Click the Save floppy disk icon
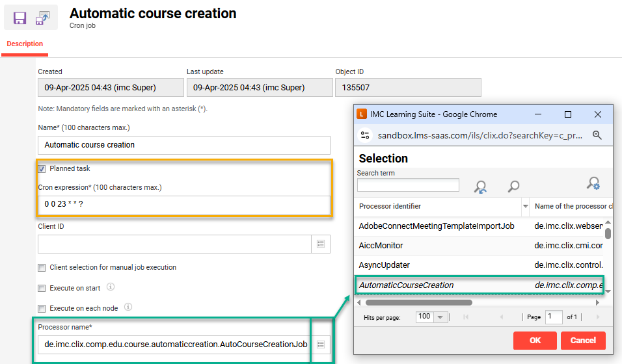The width and height of the screenshot is (622, 364). click(20, 18)
